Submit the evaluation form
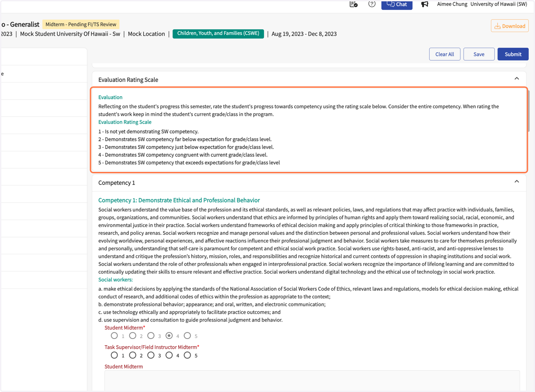 513,54
